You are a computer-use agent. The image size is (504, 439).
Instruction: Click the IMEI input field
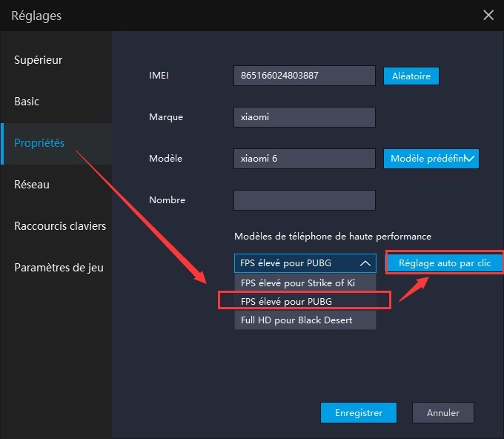pos(305,76)
